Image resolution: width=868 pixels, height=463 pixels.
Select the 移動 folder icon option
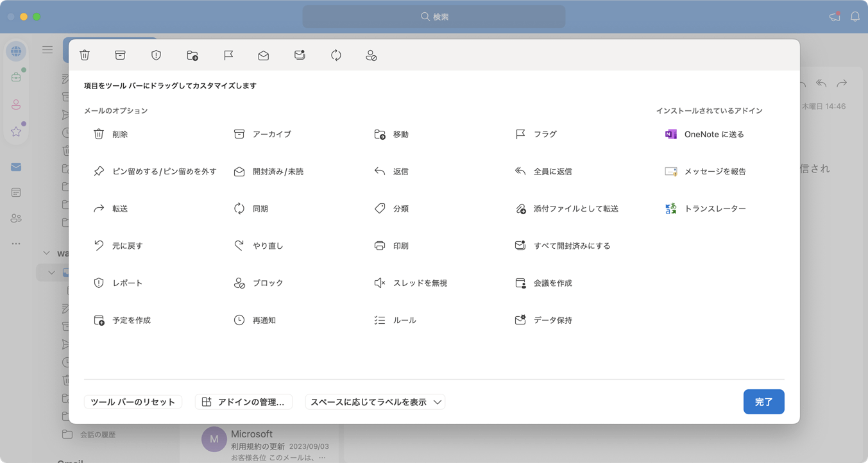coord(391,134)
